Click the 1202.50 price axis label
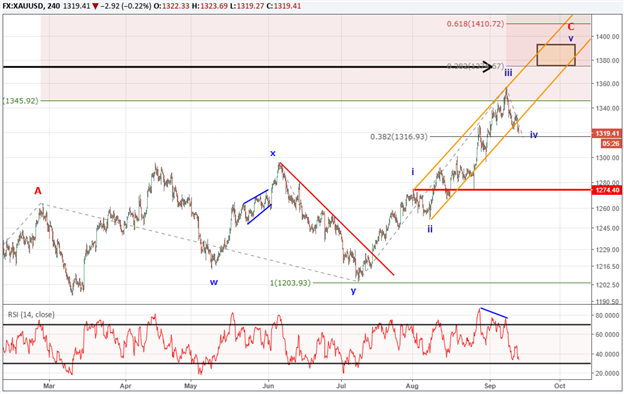 point(607,285)
